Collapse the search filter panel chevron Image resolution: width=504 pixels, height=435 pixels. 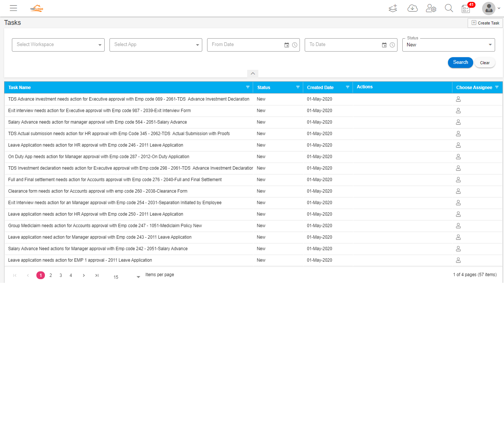(x=253, y=73)
